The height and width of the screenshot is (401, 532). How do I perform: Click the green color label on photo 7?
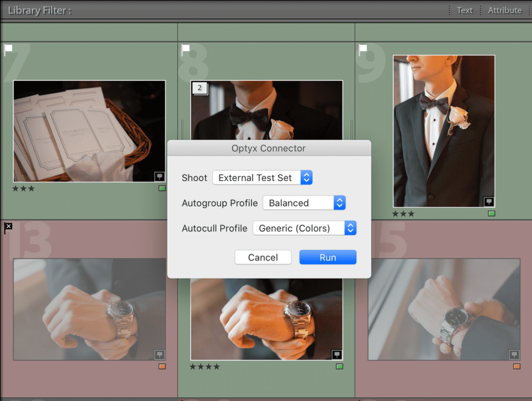[x=161, y=188]
